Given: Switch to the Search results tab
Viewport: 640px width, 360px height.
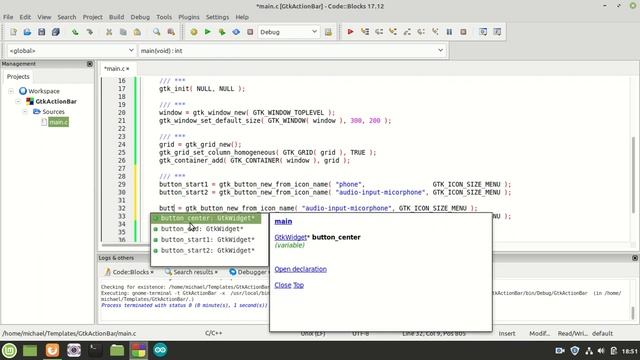Looking at the screenshot, I should pyautogui.click(x=191, y=272).
